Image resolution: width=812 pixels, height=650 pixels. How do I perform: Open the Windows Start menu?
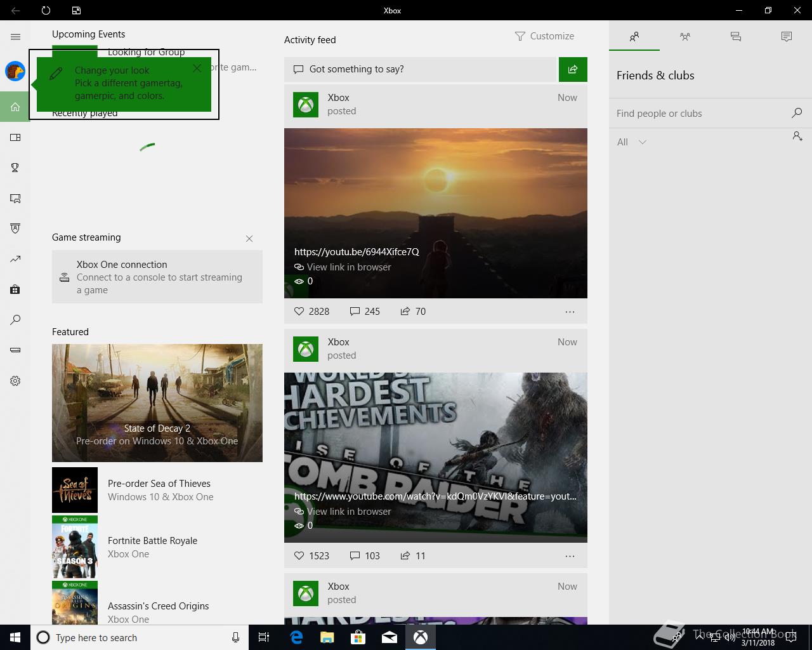[x=15, y=637]
